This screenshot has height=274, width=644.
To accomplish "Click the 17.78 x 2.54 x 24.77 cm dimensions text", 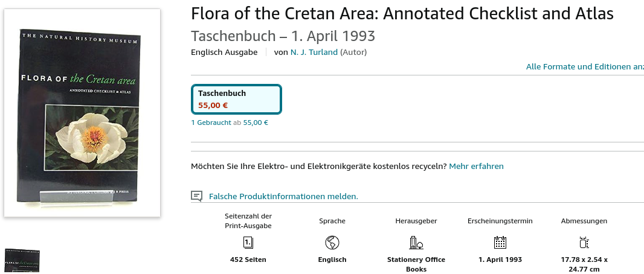I will pos(584,264).
